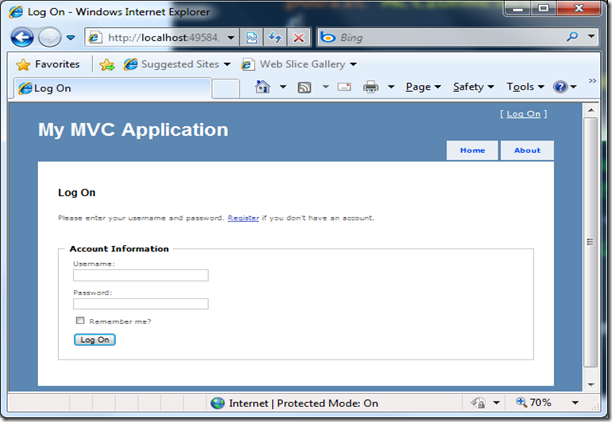Click the Help question mark icon
Screen dimensions: 612x422
(x=560, y=87)
